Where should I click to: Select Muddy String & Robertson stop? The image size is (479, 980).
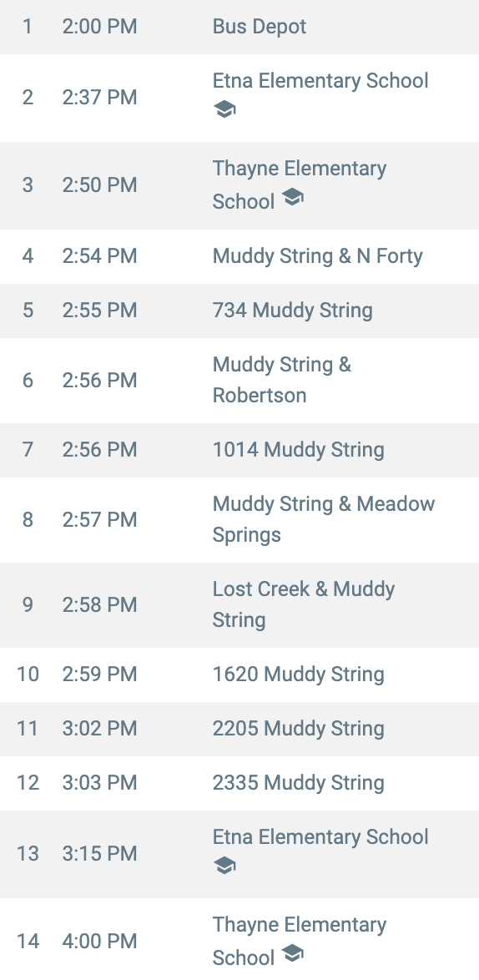tap(239, 380)
